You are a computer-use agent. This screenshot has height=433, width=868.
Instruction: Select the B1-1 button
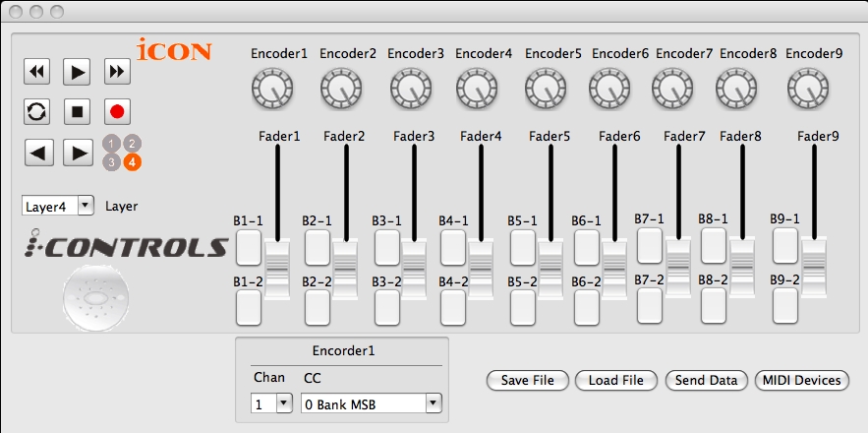pyautogui.click(x=249, y=248)
